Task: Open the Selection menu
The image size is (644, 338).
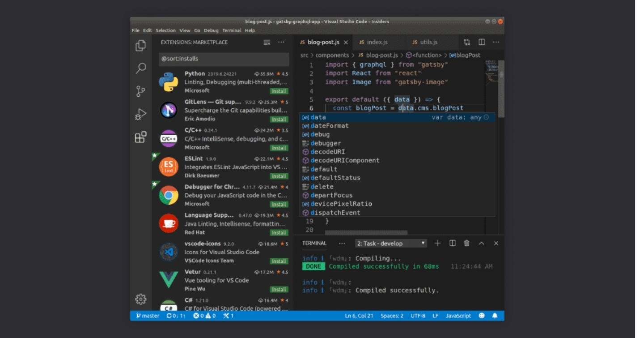Action: click(x=165, y=30)
